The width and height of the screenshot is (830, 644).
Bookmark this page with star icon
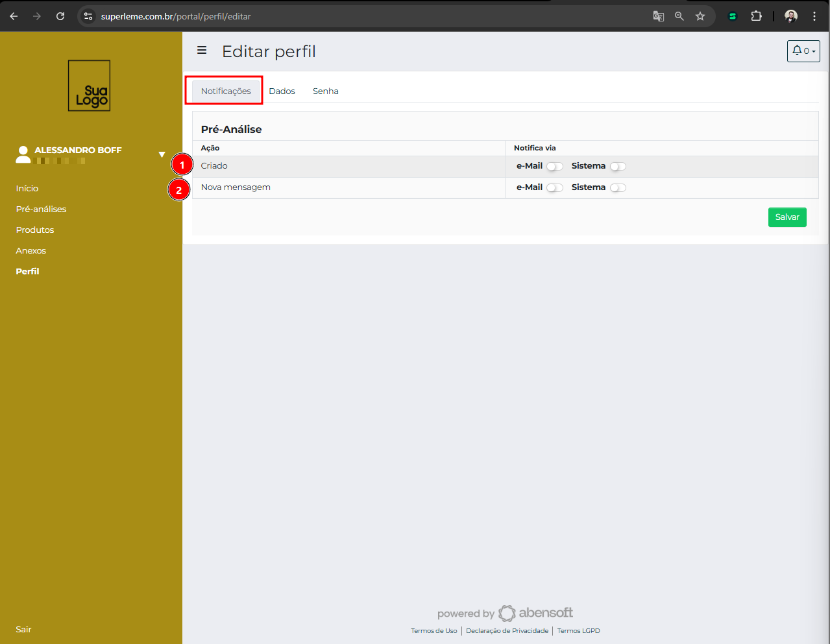tap(700, 16)
